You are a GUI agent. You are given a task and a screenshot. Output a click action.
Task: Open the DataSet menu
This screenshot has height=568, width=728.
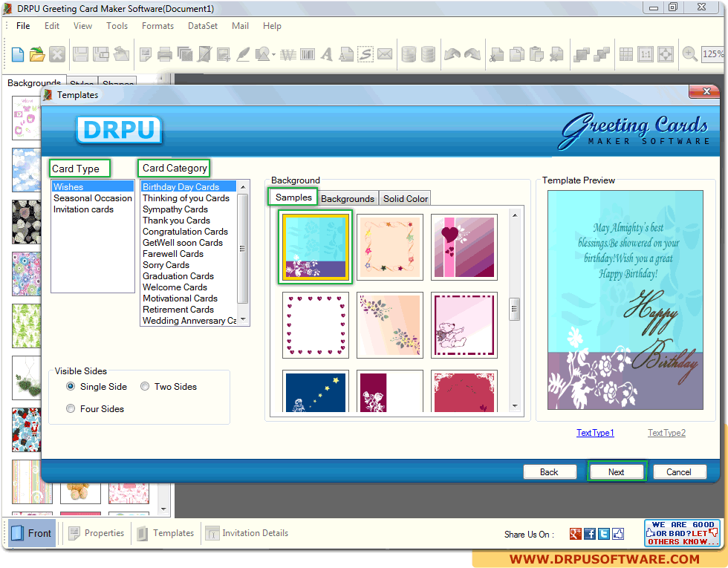pyautogui.click(x=203, y=26)
